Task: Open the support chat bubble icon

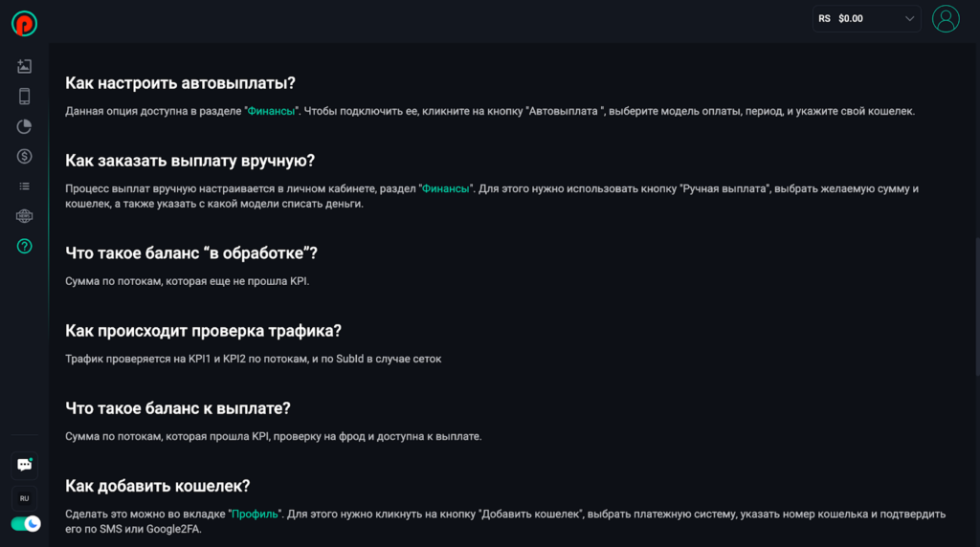Action: (24, 465)
